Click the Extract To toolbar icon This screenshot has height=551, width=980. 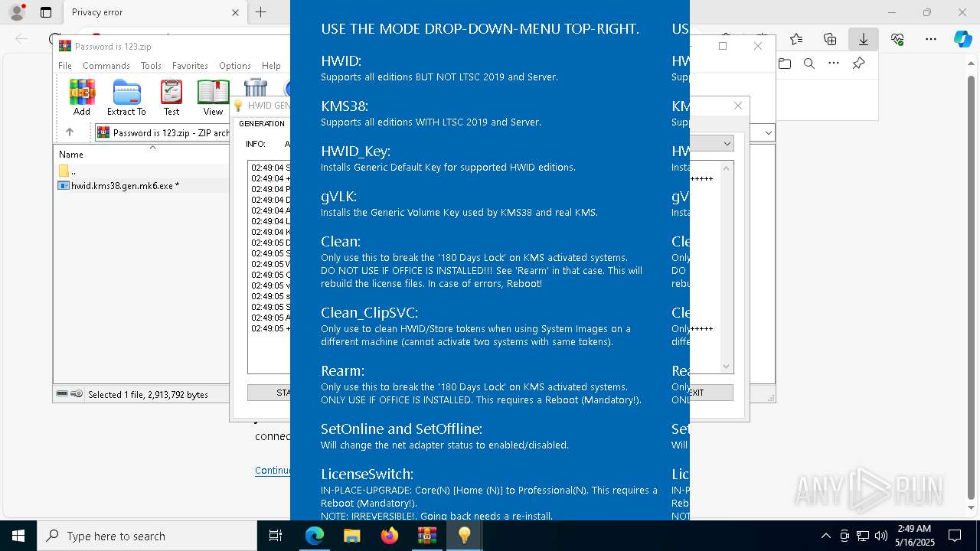[126, 97]
